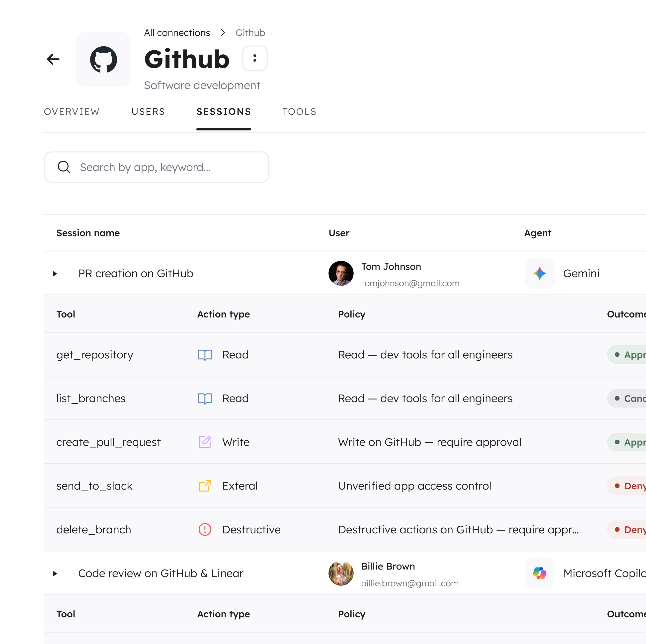Image resolution: width=646 pixels, height=644 pixels.
Task: Click the tomjohnson@gmail.com email
Action: [x=410, y=283]
